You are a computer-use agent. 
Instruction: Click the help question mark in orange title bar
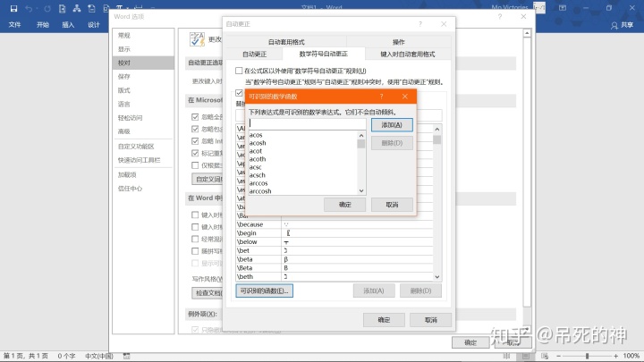[x=381, y=97]
